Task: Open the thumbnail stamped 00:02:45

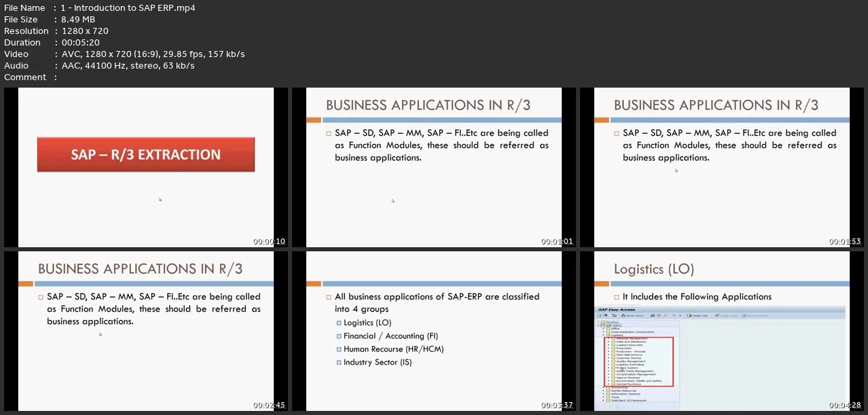Action: [146, 331]
